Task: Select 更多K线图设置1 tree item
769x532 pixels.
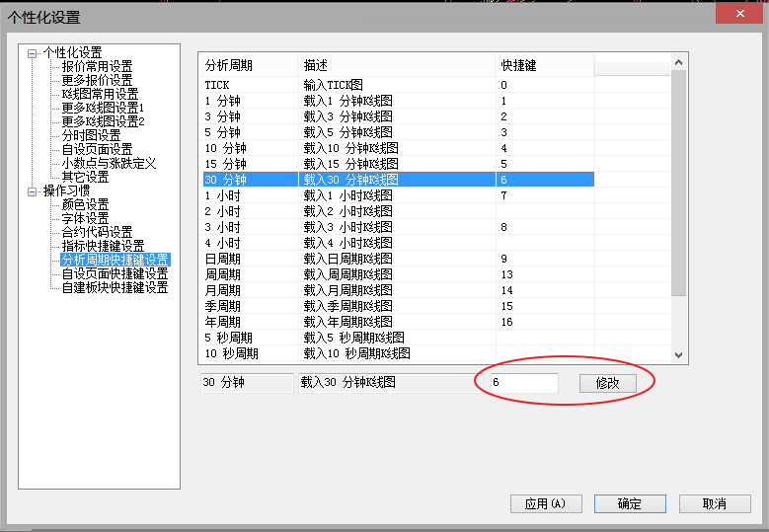Action: (x=103, y=108)
